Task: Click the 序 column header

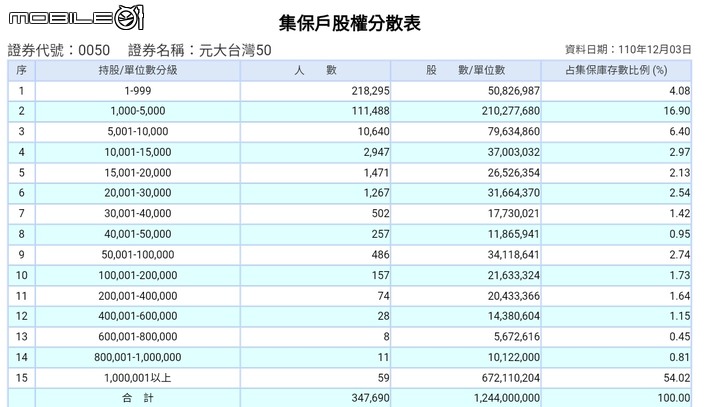Action: [x=21, y=70]
